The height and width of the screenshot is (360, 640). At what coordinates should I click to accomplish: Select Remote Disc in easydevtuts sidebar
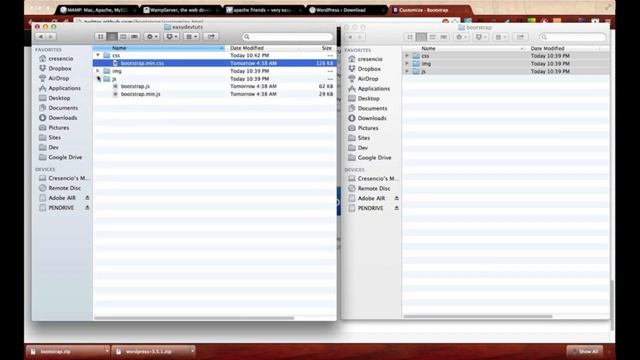[64, 188]
